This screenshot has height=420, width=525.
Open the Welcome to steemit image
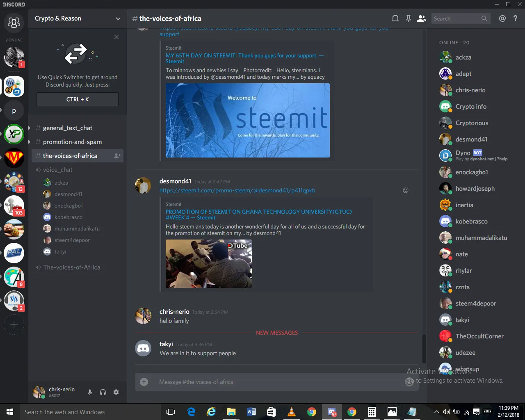248,120
